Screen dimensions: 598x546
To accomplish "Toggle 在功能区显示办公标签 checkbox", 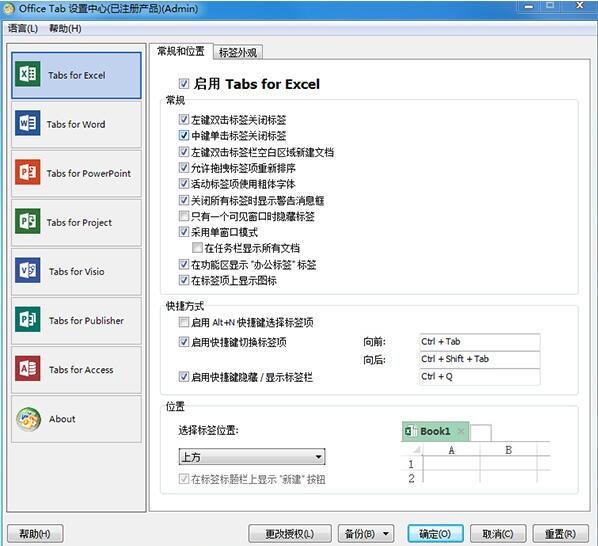I will pyautogui.click(x=184, y=264).
